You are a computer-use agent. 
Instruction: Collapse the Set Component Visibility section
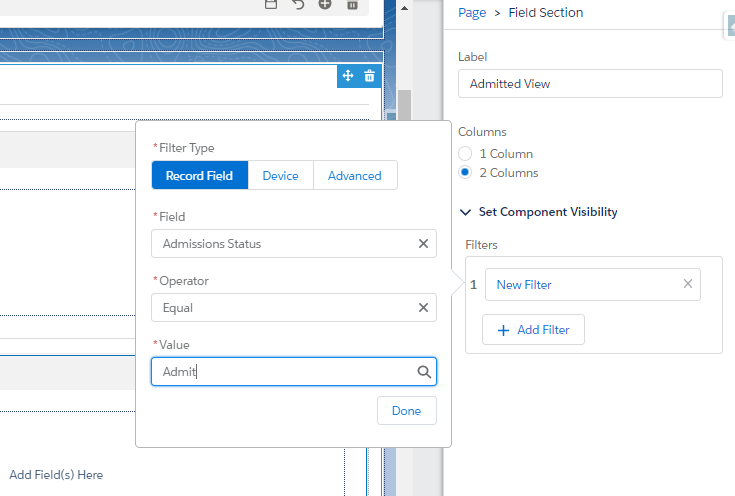point(465,212)
